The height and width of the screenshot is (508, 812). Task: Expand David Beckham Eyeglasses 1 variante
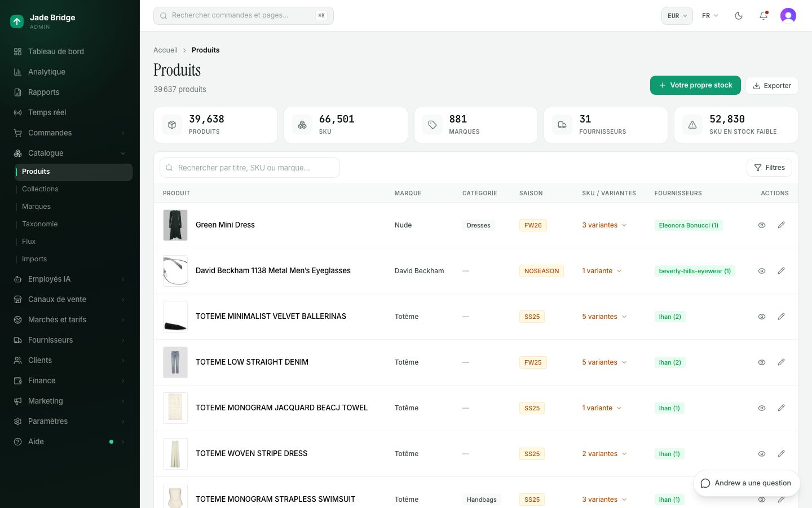pyautogui.click(x=602, y=271)
